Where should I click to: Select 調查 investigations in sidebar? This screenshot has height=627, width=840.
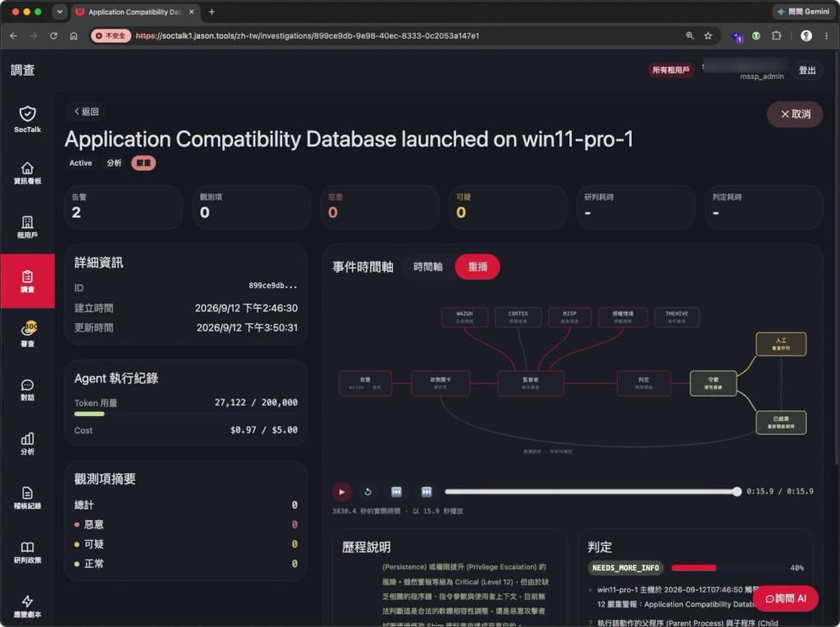(27, 281)
